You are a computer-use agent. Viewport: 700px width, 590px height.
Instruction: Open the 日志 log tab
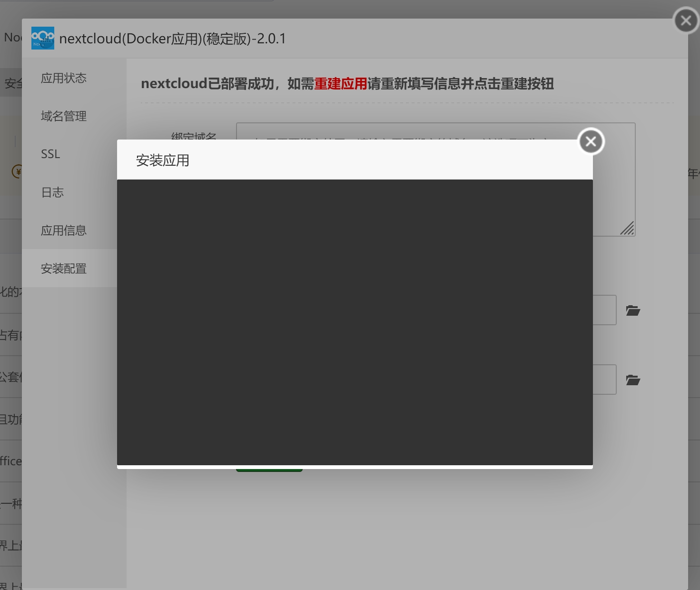click(x=52, y=192)
